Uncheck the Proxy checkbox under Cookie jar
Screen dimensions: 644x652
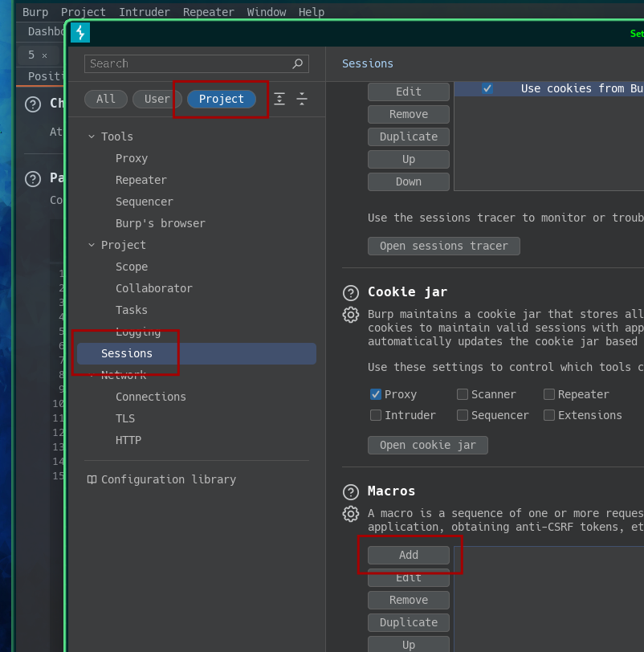pyautogui.click(x=376, y=394)
